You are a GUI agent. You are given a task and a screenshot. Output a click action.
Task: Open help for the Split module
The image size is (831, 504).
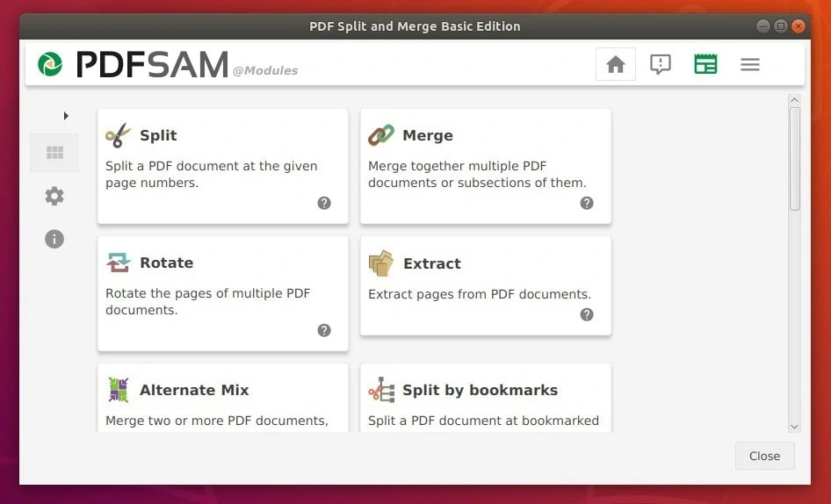324,203
